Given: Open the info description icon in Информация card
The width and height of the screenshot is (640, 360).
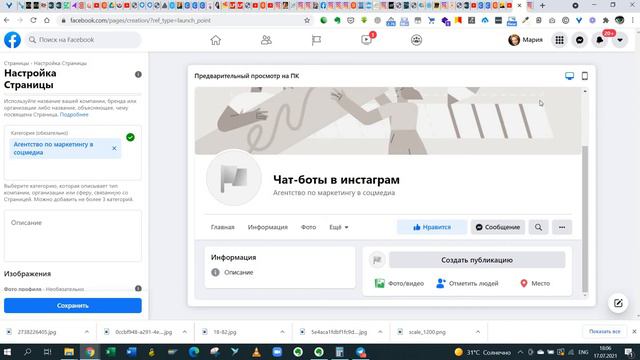Looking at the screenshot, I should tap(216, 272).
